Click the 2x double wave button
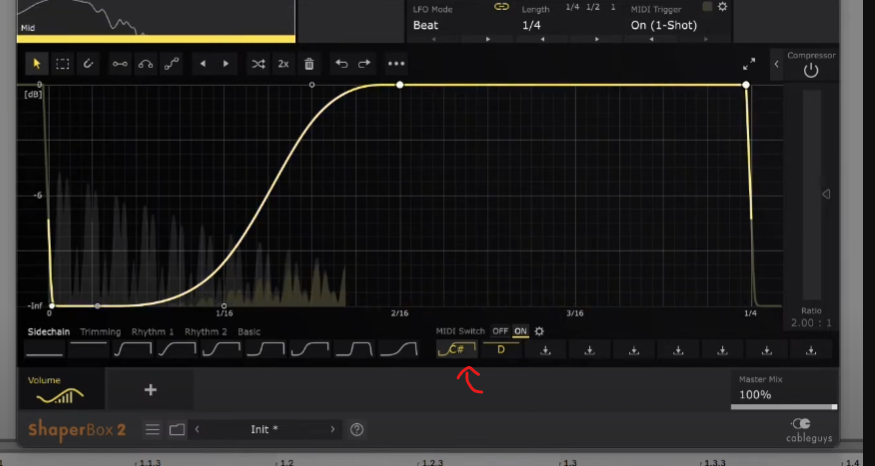Screen dimensions: 875x466 pyautogui.click(x=283, y=64)
